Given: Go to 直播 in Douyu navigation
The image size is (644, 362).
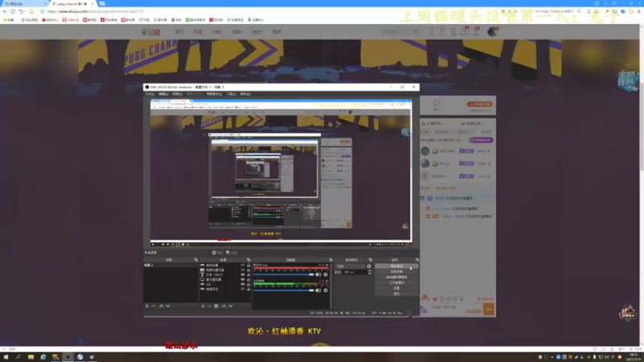Looking at the screenshot, I should coord(197,31).
